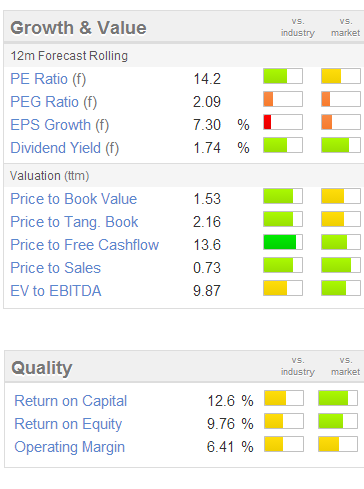Open the PEG Ratio (f) link

tap(54, 102)
